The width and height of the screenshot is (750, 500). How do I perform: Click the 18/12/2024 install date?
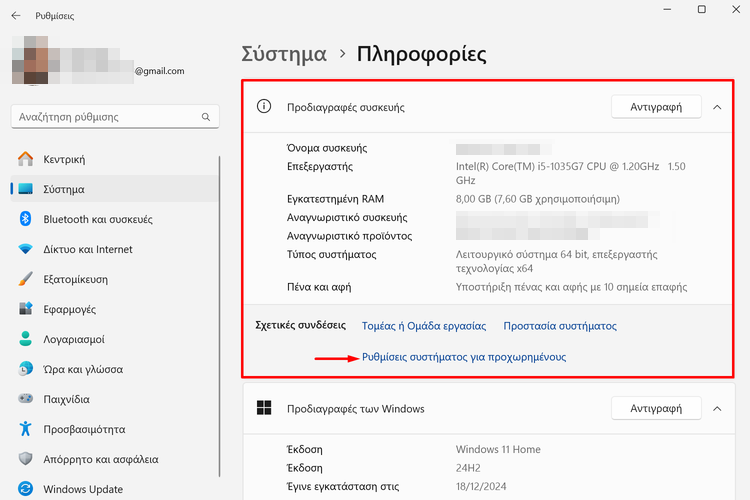tap(481, 487)
